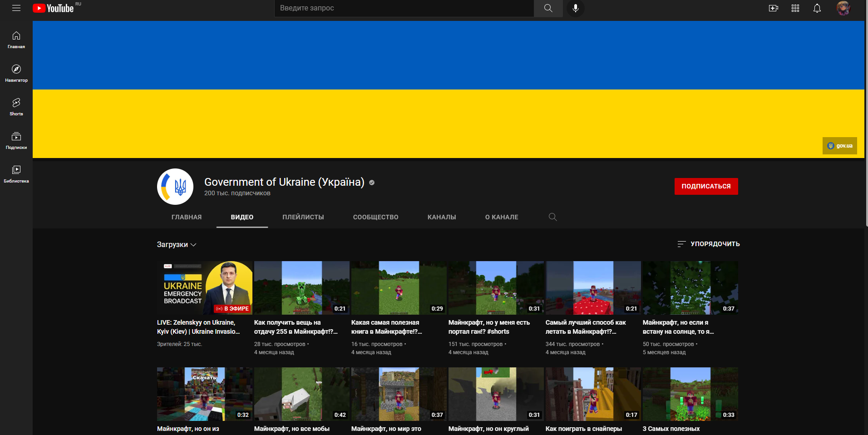This screenshot has height=435, width=868.
Task: Select the ВИДЕО tab
Action: (x=242, y=217)
